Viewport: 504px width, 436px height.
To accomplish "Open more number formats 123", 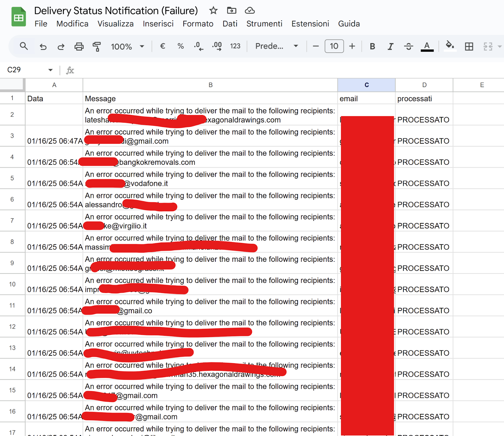I will [x=235, y=46].
